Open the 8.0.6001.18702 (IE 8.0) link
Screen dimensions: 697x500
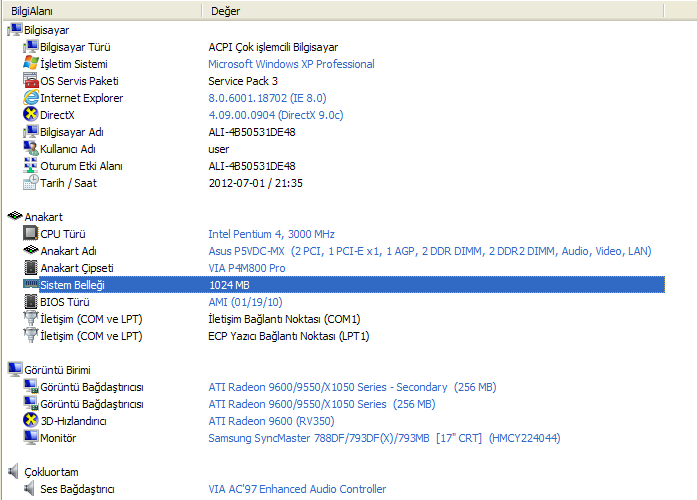(x=267, y=98)
